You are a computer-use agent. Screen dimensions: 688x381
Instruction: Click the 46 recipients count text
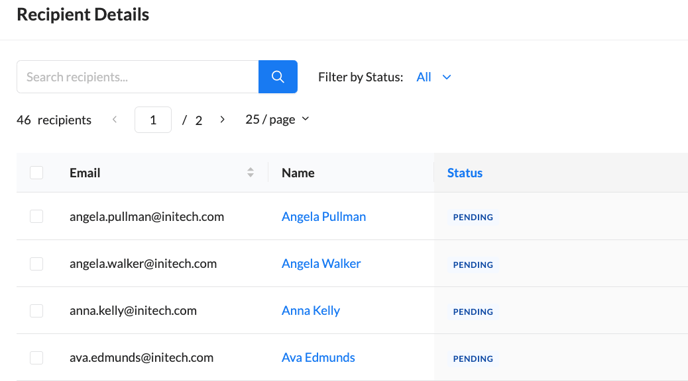[x=54, y=120]
